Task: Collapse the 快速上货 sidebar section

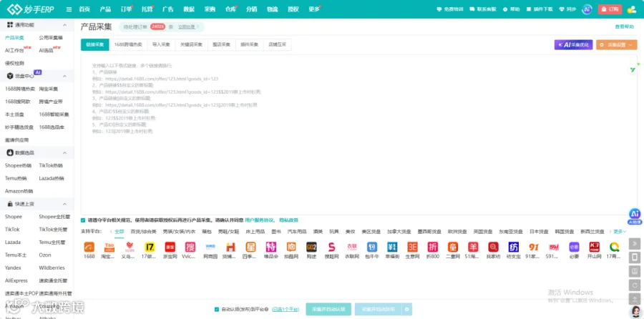Action: point(64,204)
